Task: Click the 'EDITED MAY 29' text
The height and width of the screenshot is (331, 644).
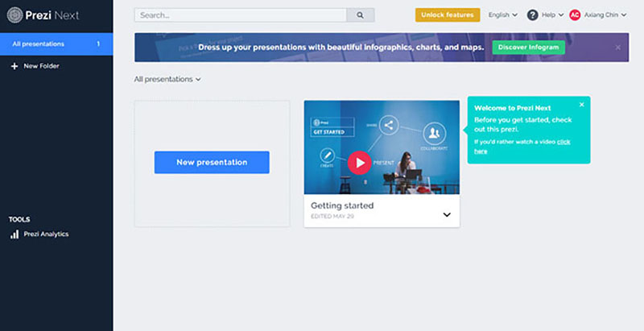Action: [332, 217]
